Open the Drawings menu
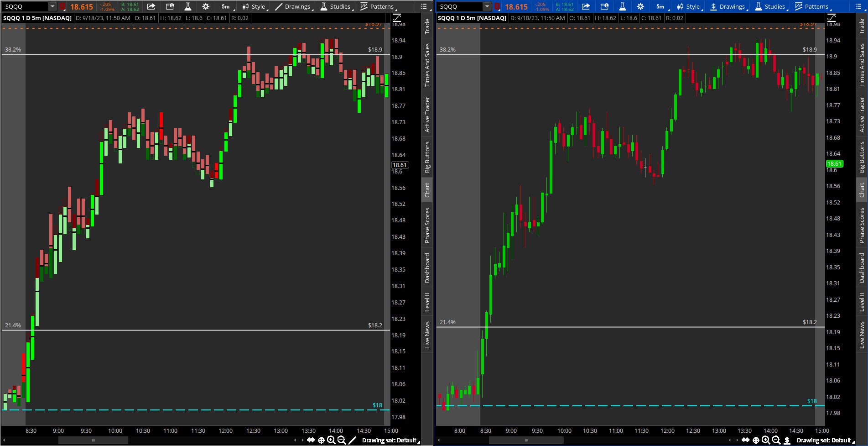 (x=297, y=6)
